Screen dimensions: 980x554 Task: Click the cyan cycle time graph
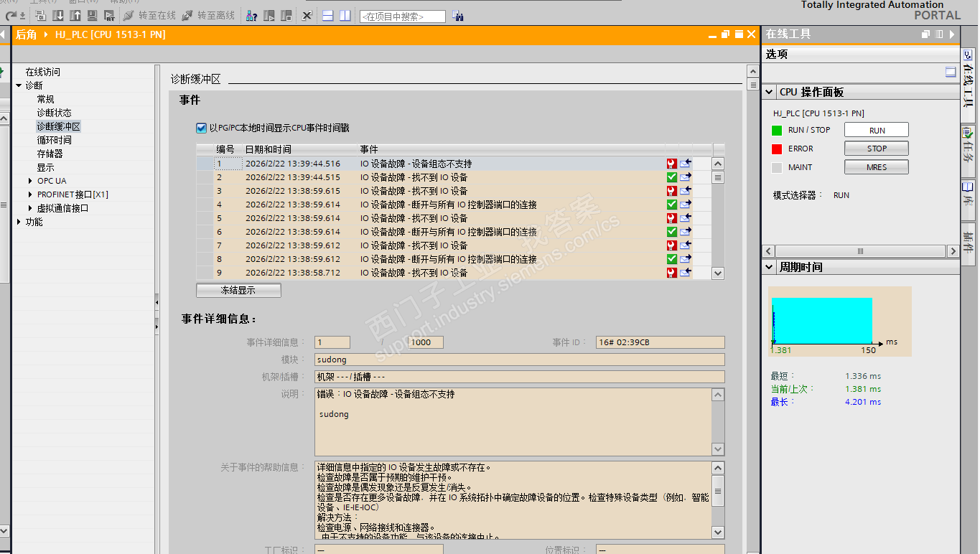coord(823,321)
